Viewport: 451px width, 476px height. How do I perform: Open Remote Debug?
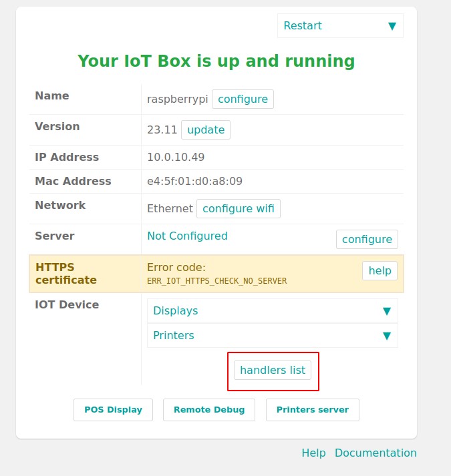[209, 410]
